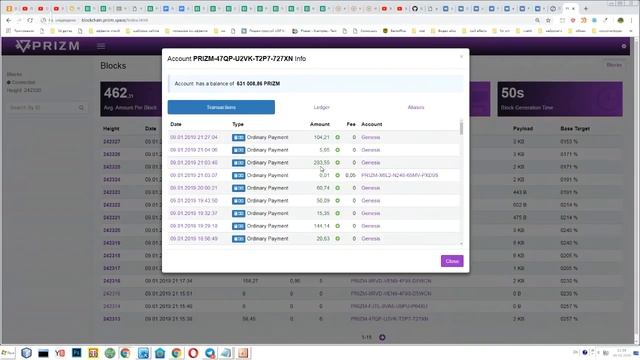Screen dimensions: 640x360
Task: Click the green status icon beside amount 104,21
Action: (x=338, y=137)
